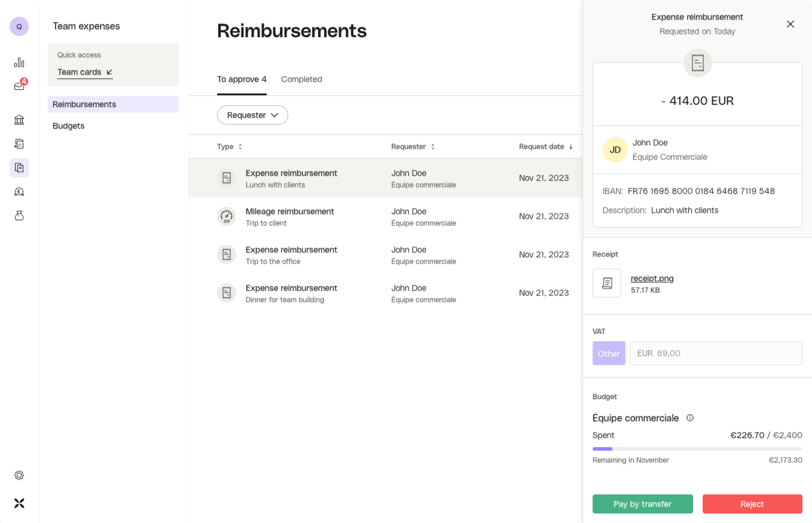The height and width of the screenshot is (523, 812).
Task: Click the VAT amount EUR input field
Action: pyautogui.click(x=716, y=353)
